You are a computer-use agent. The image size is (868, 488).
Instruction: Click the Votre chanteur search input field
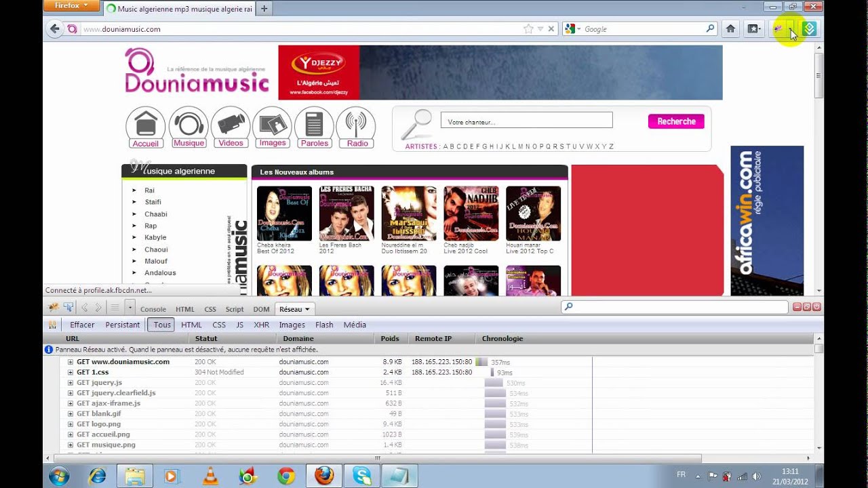point(526,121)
